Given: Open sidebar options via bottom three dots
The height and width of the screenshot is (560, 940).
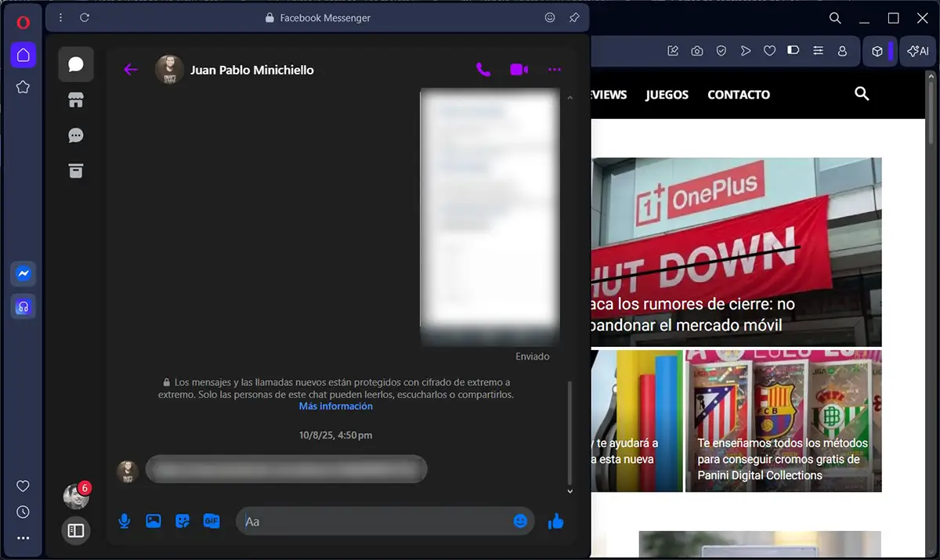Looking at the screenshot, I should pos(22,538).
